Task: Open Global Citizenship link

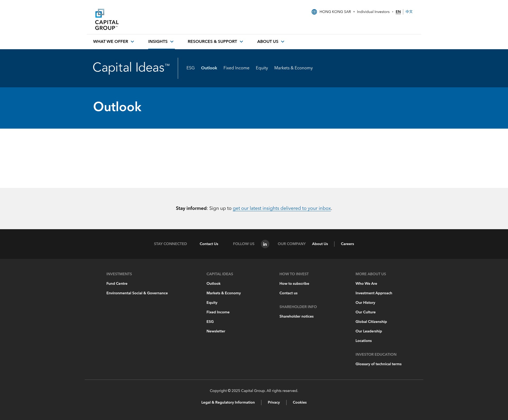Action: pos(371,322)
